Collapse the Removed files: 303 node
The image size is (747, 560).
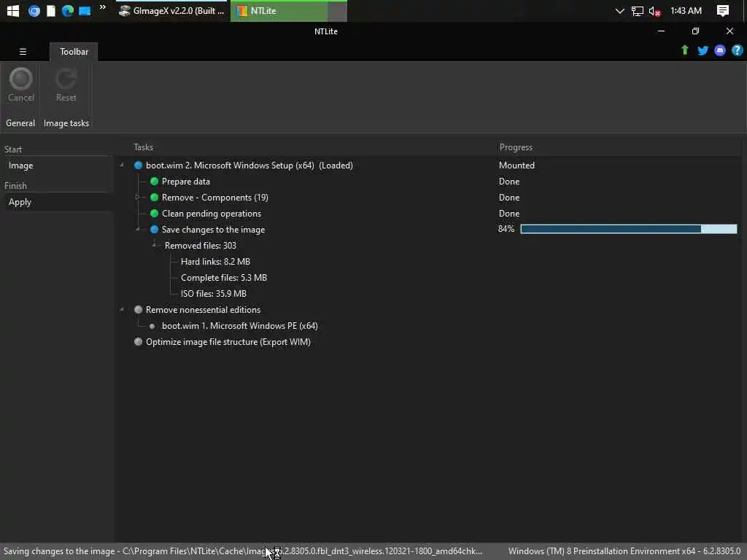(x=154, y=245)
